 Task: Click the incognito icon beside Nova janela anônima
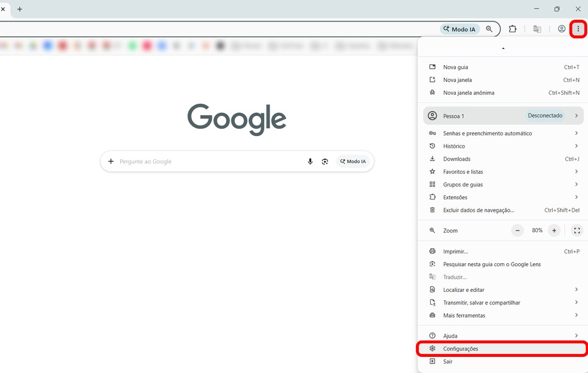click(x=433, y=92)
